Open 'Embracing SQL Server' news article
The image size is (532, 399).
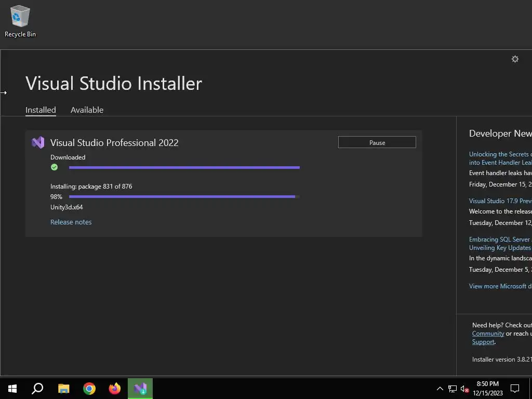tap(500, 244)
